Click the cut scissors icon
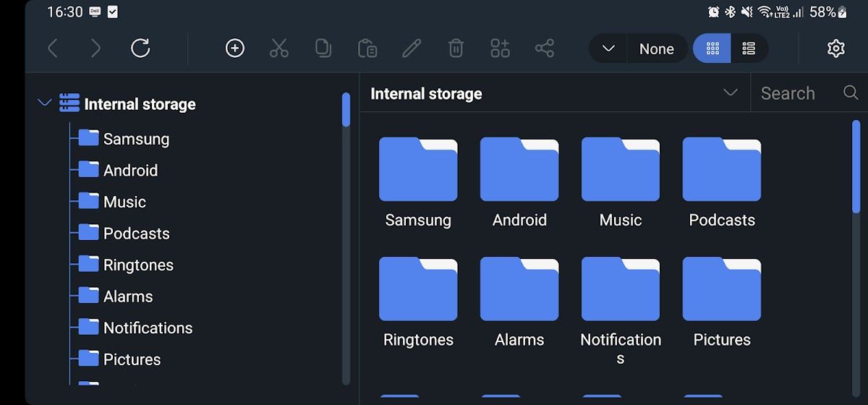Screen dimensions: 868x405 279,48
